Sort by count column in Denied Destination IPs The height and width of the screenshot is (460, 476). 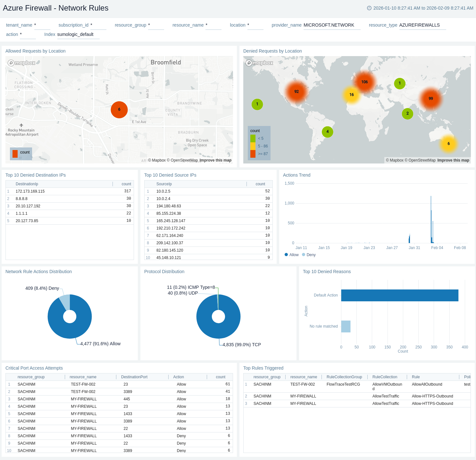[x=126, y=184]
